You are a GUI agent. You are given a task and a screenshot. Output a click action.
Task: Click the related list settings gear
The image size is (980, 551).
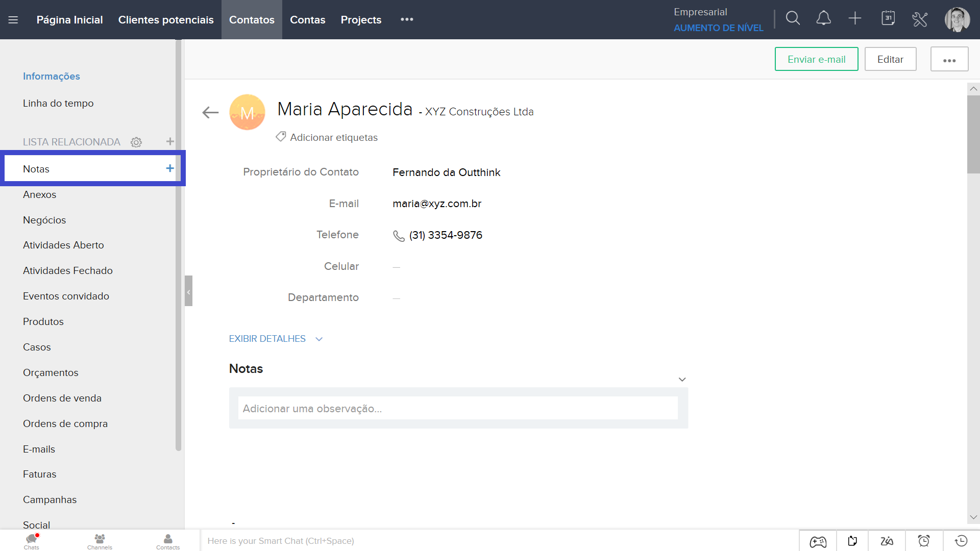(x=136, y=142)
